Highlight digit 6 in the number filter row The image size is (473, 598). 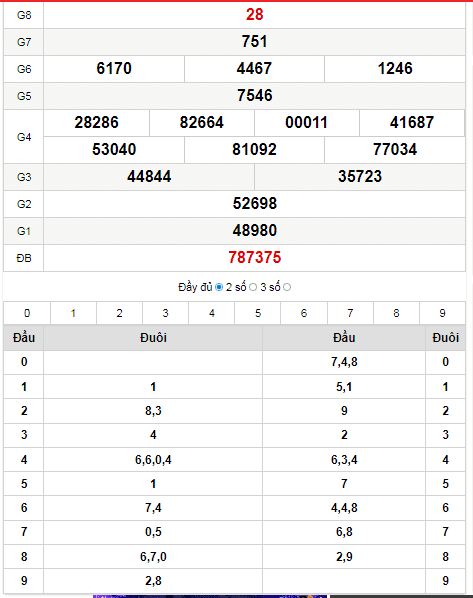pyautogui.click(x=304, y=313)
